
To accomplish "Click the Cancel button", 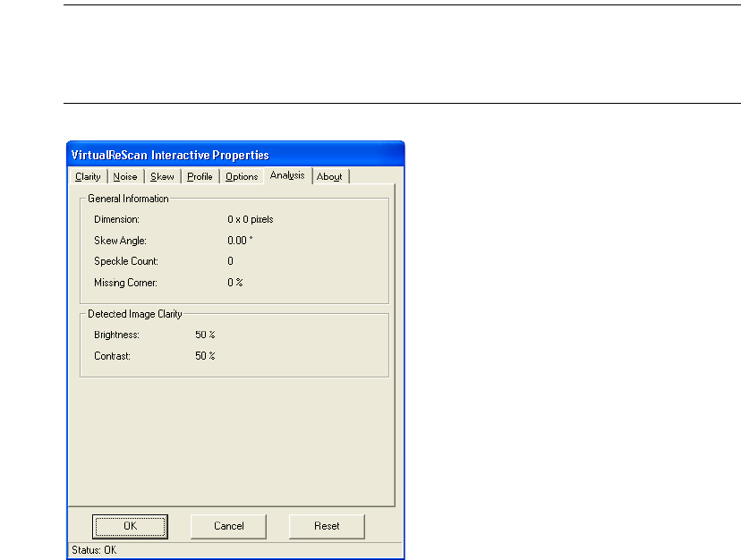I will tap(229, 526).
